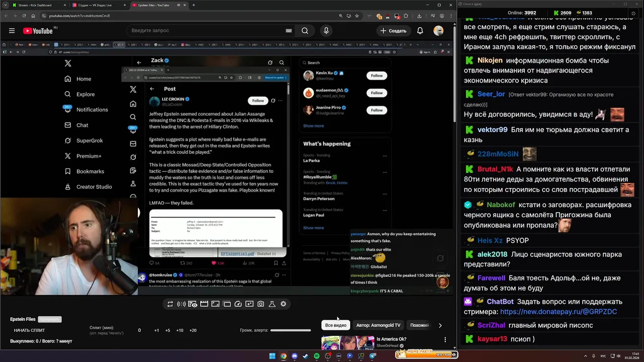The width and height of the screenshot is (644, 362).
Task: Click the Копировать button next to Epstein Files
Action: (50, 319)
